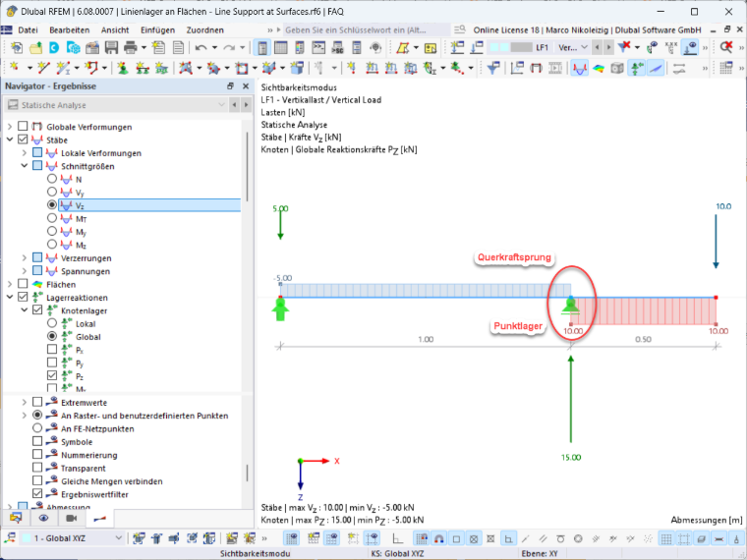
Task: Collapse the Lagerreaktionen tree node
Action: click(x=10, y=297)
